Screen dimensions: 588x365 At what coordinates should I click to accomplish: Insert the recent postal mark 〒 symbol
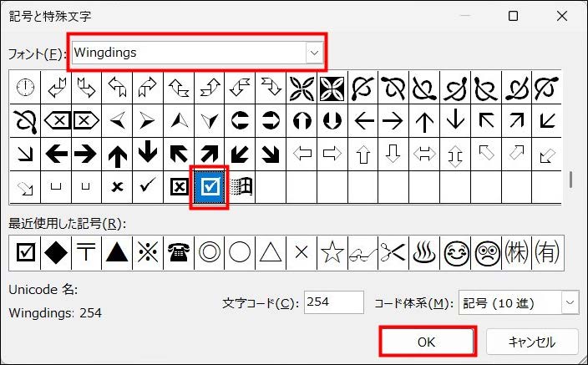pyautogui.click(x=86, y=253)
